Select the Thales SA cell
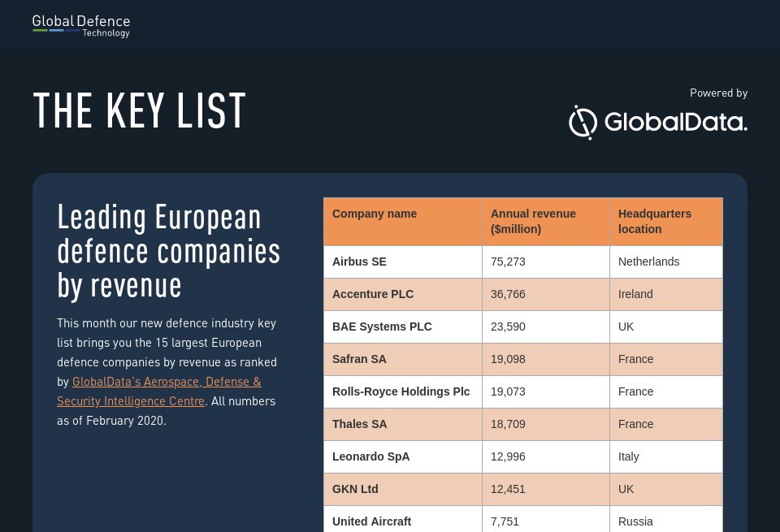The height and width of the screenshot is (532, 780). [x=360, y=424]
